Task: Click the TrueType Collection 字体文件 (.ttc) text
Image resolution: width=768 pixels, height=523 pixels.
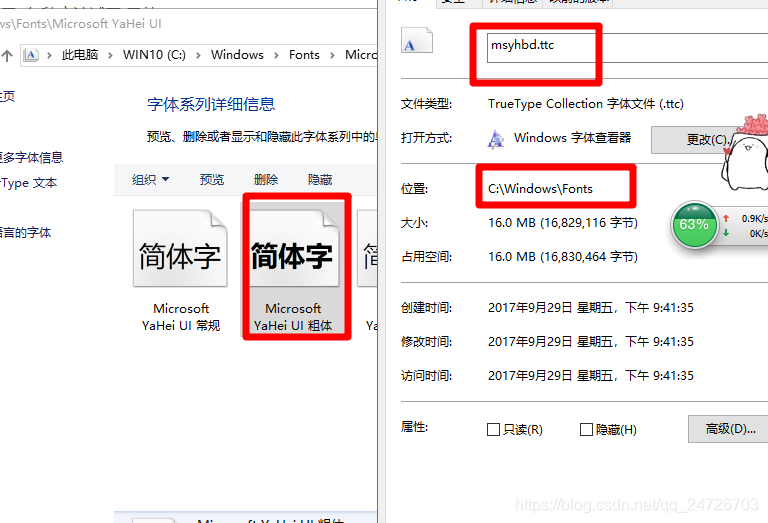Action: pos(586,104)
